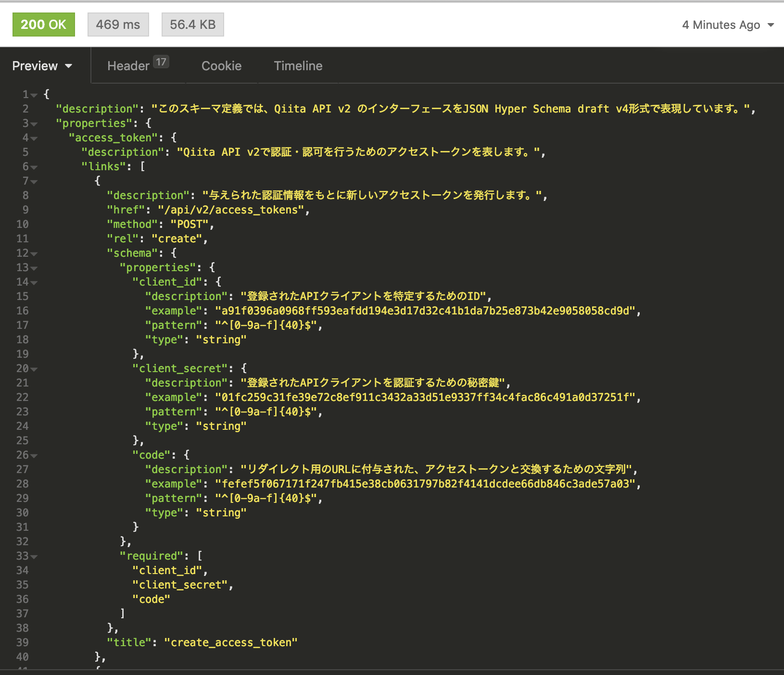Screen dimensions: 784x675
Task: Click the code example hash starting fefef5f0
Action: click(425, 484)
